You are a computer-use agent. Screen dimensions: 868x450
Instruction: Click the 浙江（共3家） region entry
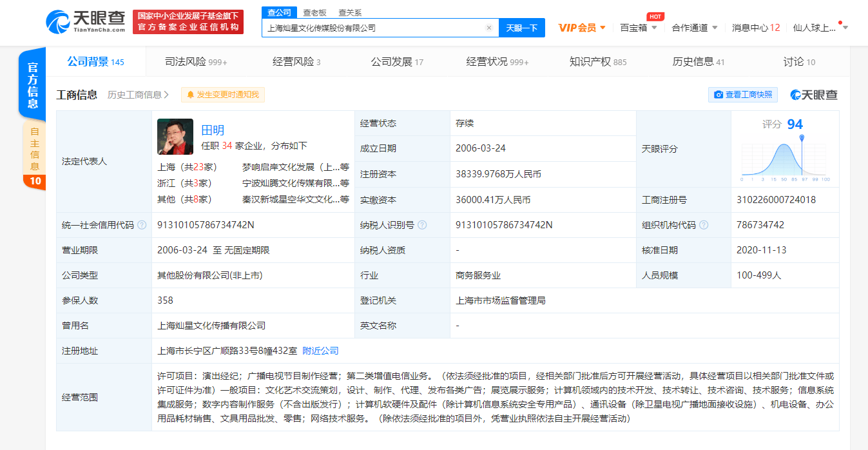[184, 183]
